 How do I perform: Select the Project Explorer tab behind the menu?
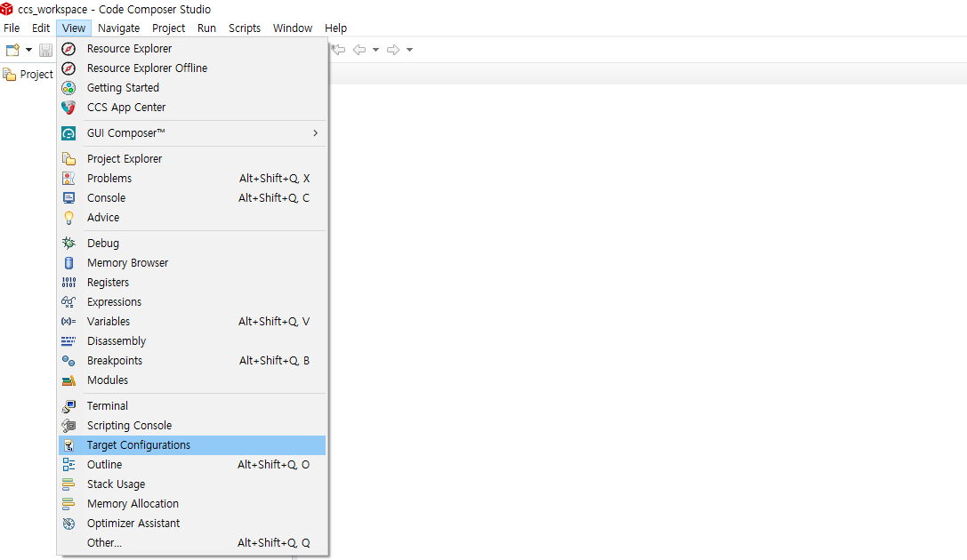(28, 75)
